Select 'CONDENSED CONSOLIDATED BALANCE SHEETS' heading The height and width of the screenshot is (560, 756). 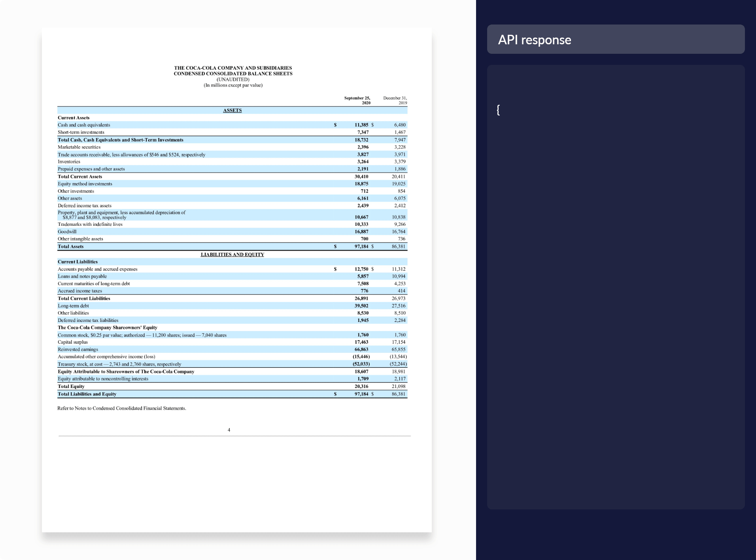pos(233,74)
